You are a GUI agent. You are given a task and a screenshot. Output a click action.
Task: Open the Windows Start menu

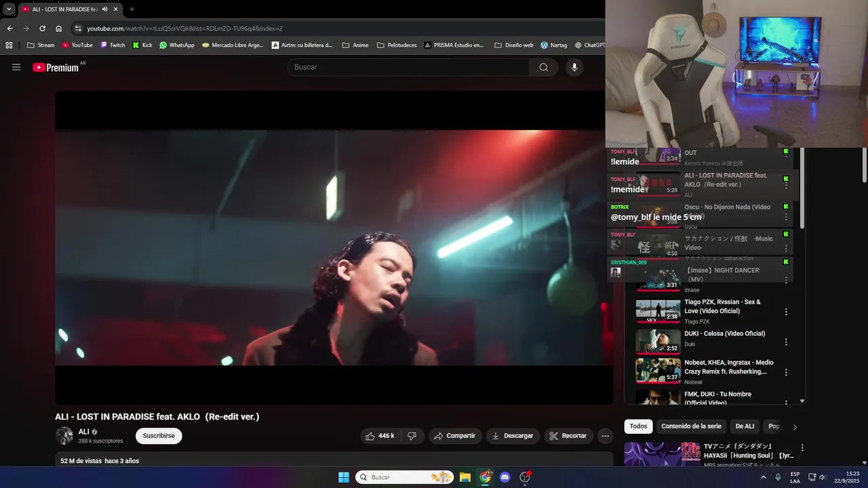point(344,477)
